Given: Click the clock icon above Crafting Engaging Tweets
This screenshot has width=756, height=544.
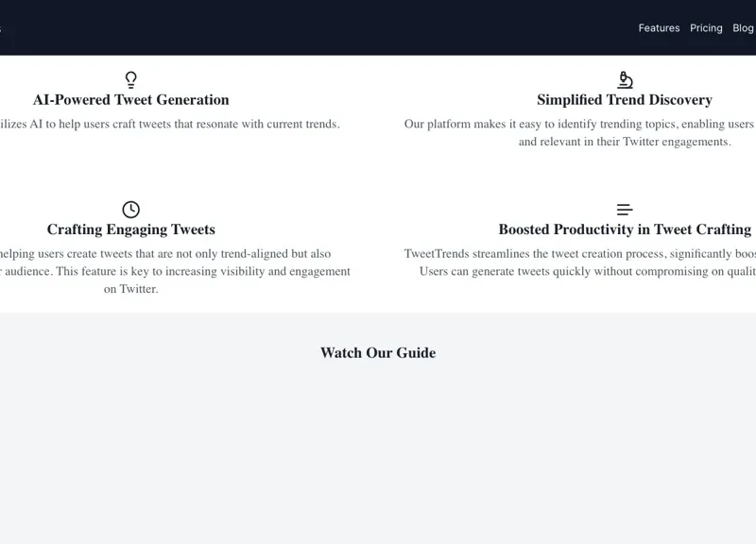Looking at the screenshot, I should [130, 209].
